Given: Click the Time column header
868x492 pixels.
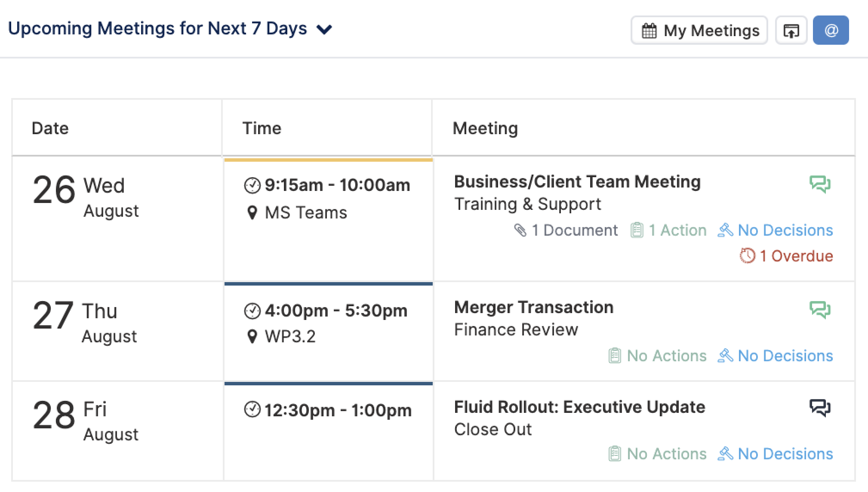Looking at the screenshot, I should tap(262, 128).
